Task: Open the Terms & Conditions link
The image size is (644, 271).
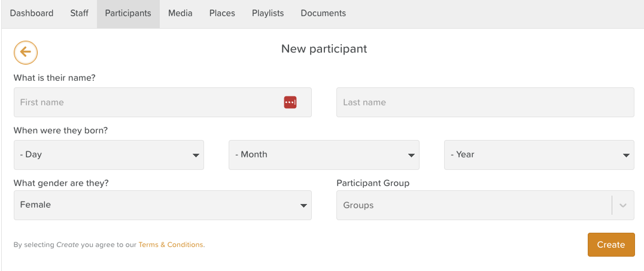Action: click(171, 245)
